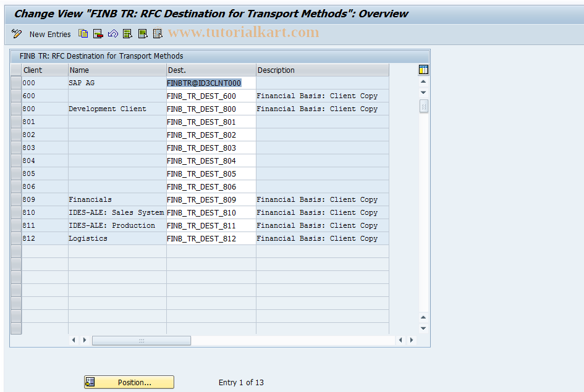Select row for client 809
The image size is (584, 392).
[16, 200]
